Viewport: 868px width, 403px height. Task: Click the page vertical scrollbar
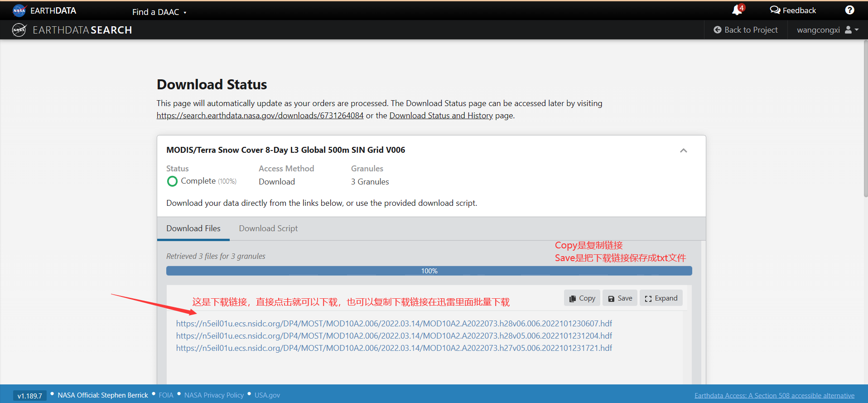click(865, 118)
